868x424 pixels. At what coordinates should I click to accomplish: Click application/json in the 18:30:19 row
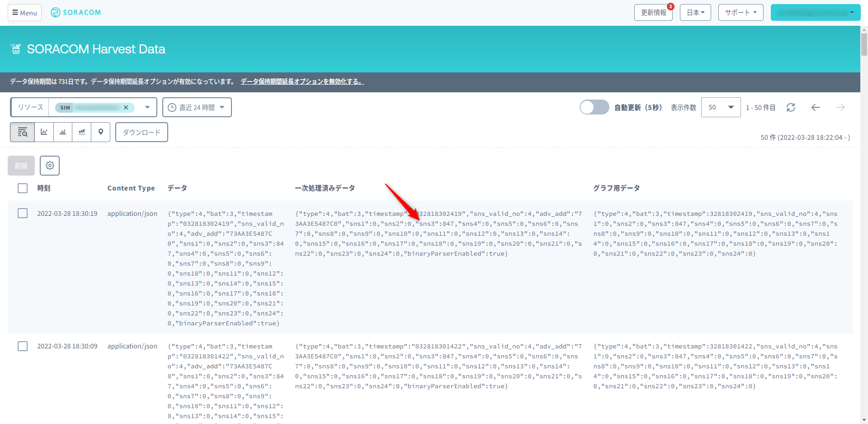coord(132,214)
